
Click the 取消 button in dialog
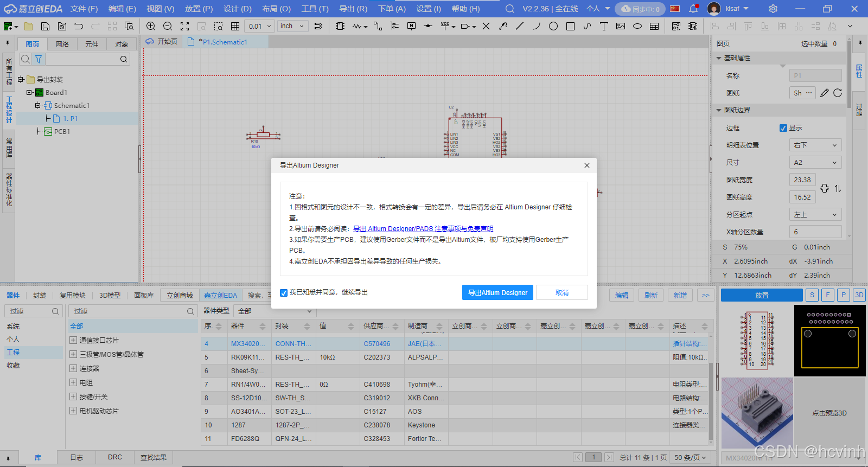pyautogui.click(x=562, y=292)
